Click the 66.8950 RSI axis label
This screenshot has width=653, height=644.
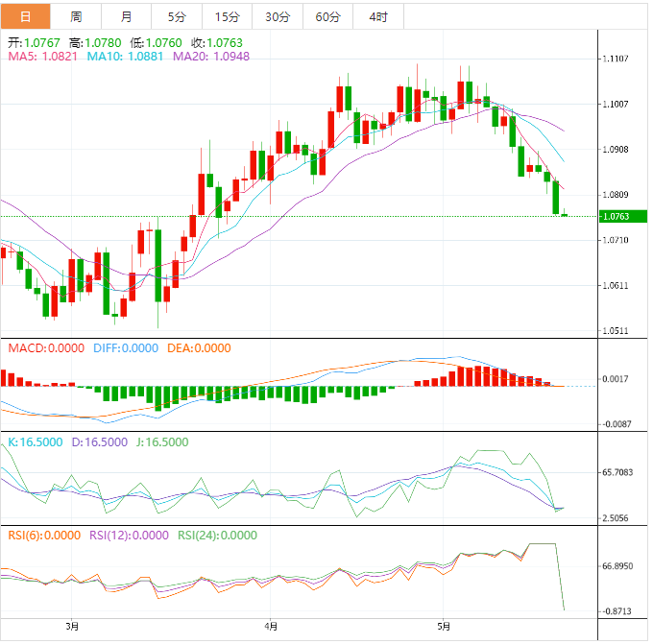click(617, 566)
